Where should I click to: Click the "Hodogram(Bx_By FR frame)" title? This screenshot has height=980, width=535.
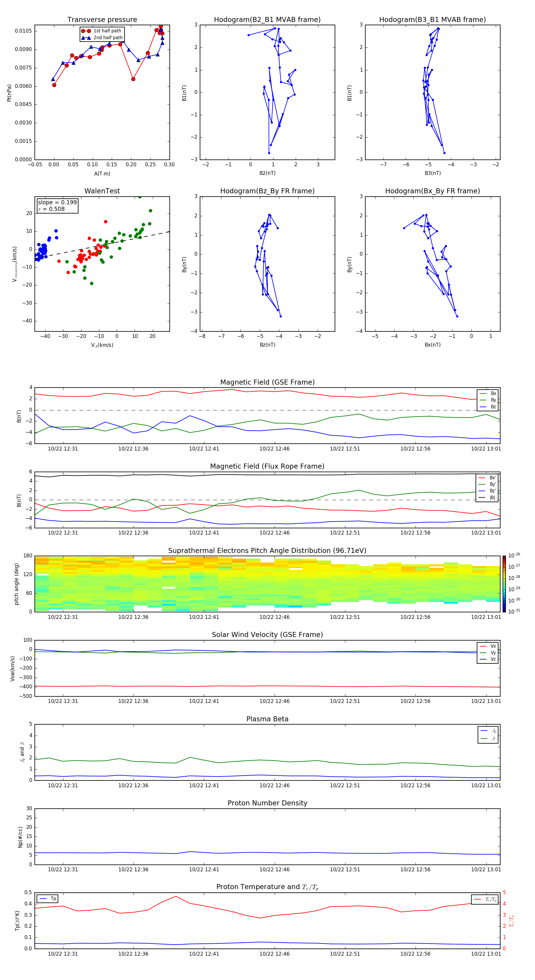pos(432,191)
